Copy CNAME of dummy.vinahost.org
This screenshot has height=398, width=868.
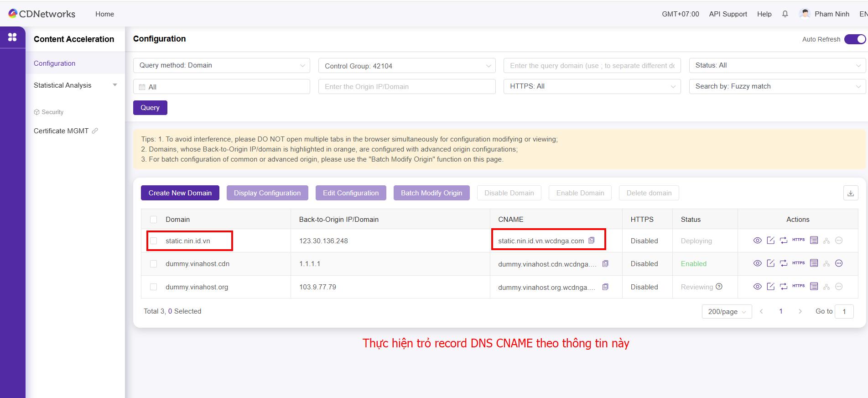click(605, 287)
